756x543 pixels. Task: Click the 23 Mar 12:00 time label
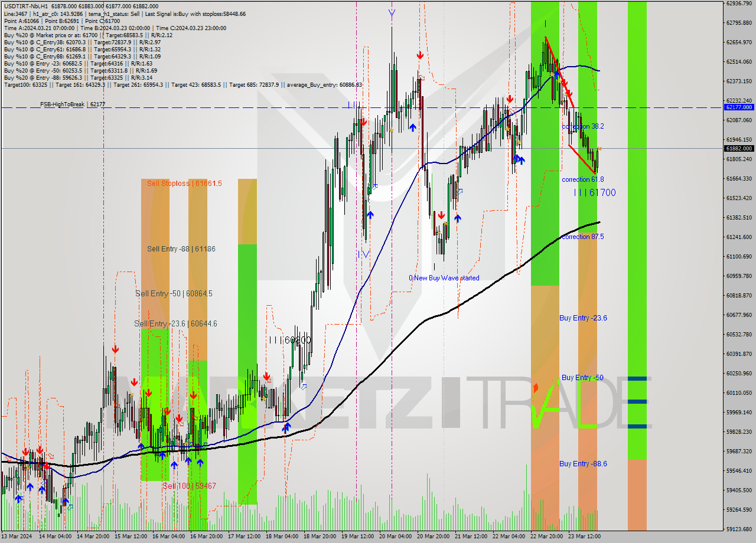point(584,537)
